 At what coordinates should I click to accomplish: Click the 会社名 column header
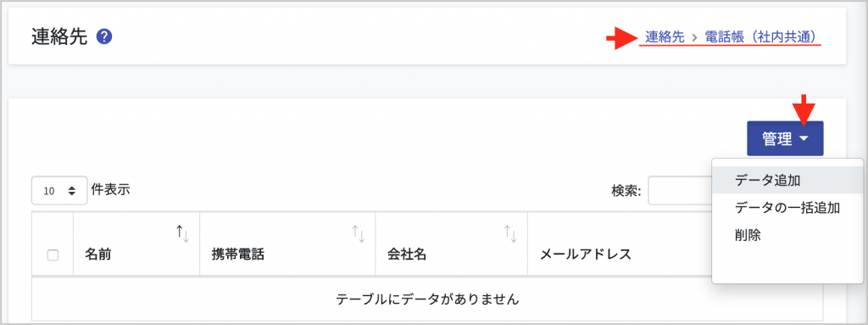[x=451, y=243]
